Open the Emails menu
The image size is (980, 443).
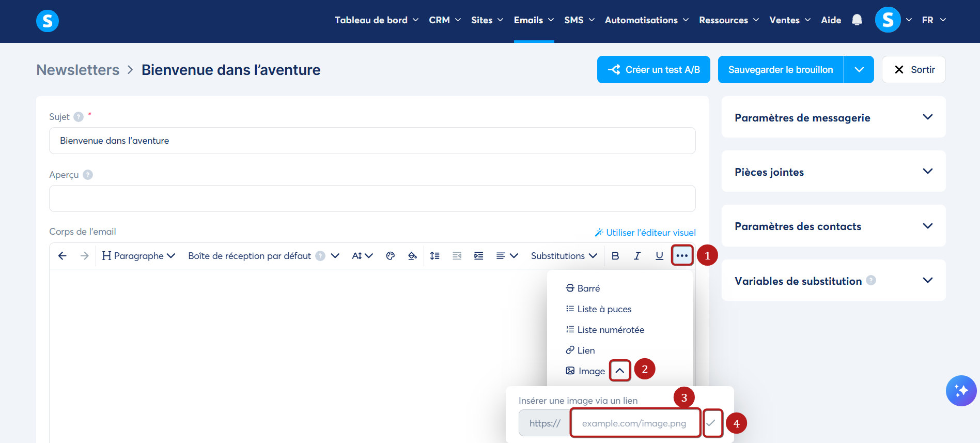pos(534,20)
